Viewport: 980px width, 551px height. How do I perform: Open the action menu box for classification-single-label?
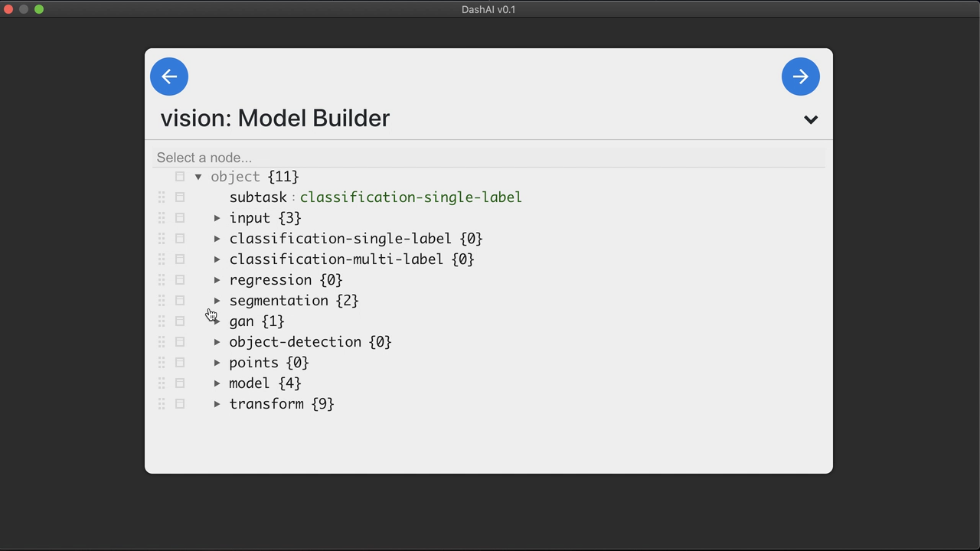(180, 239)
